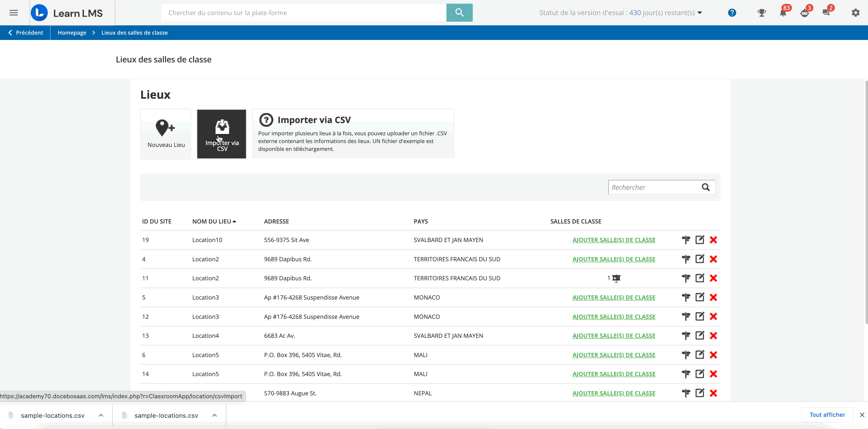
Task: Add classrooms for Location10 row 19
Action: point(614,240)
